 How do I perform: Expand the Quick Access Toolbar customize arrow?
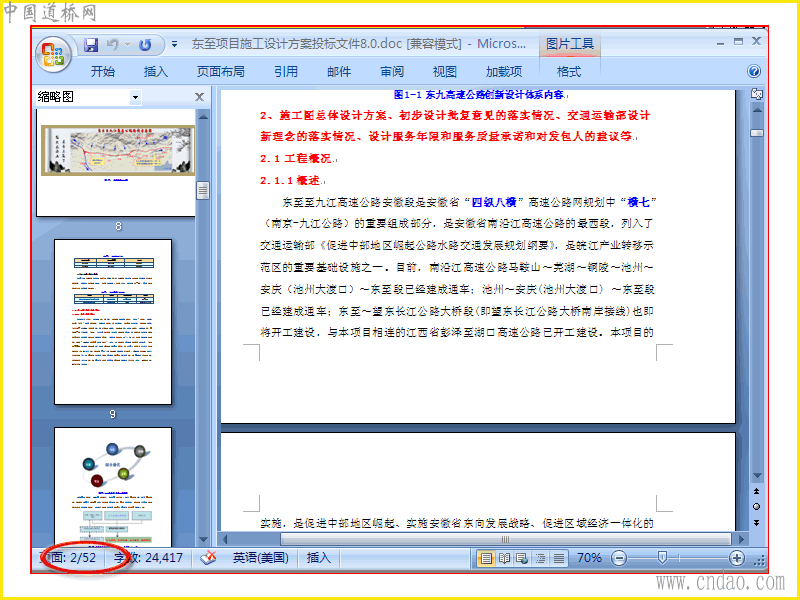click(174, 45)
